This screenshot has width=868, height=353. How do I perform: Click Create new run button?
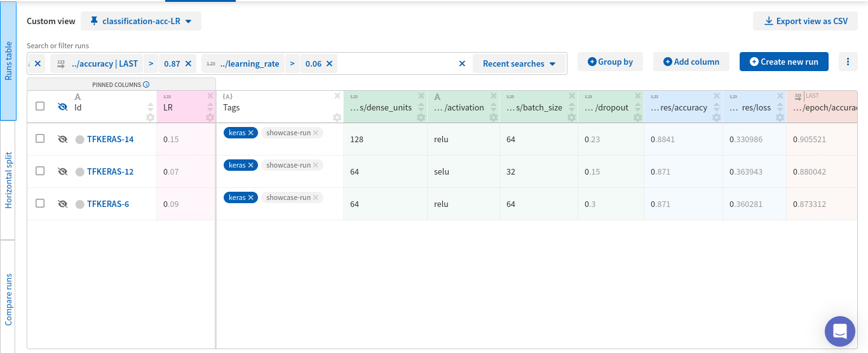(x=784, y=62)
